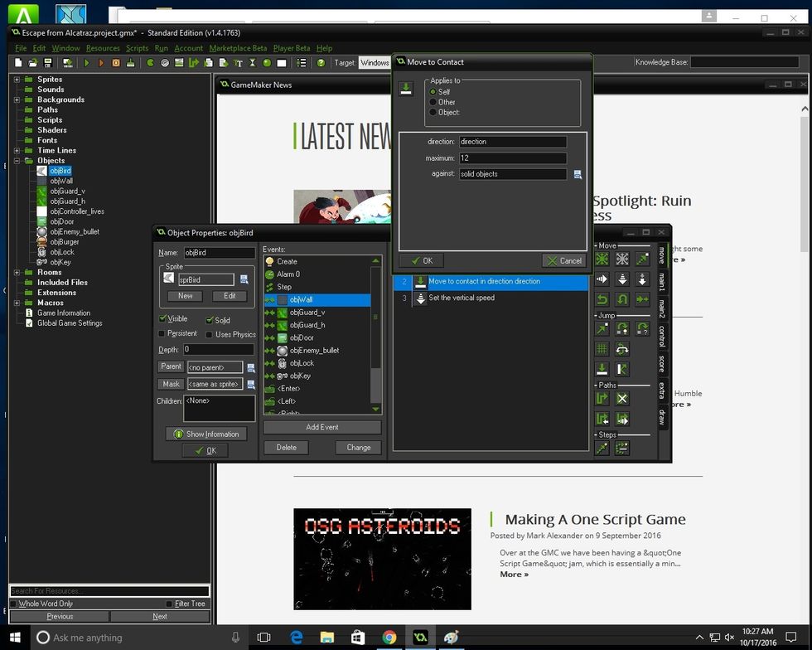This screenshot has height=650, width=812.
Task: Select the Run the game toolbar icon
Action: point(87,63)
